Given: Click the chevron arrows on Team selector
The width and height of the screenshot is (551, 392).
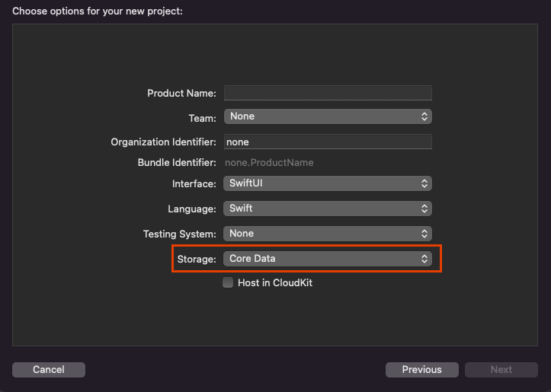Looking at the screenshot, I should (x=424, y=116).
